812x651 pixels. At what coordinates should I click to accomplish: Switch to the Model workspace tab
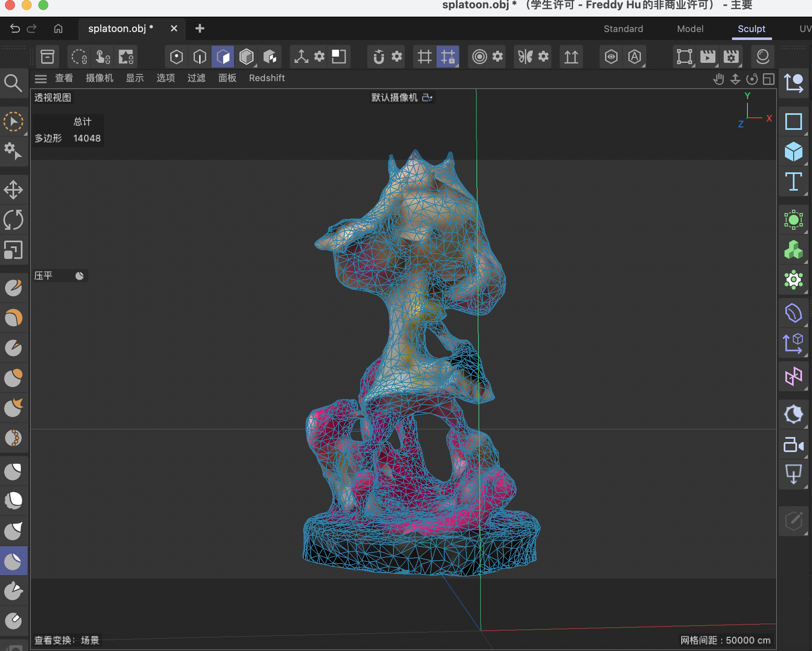(690, 29)
